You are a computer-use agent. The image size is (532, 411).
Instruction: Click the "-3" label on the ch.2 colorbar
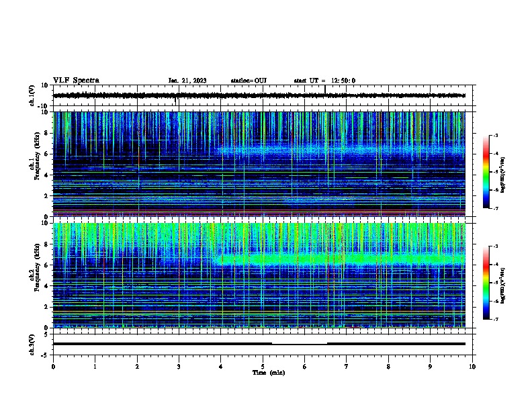click(495, 246)
